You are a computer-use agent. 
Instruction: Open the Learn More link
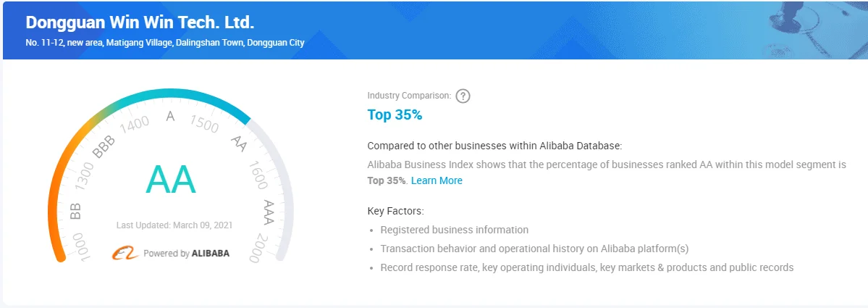pyautogui.click(x=437, y=180)
